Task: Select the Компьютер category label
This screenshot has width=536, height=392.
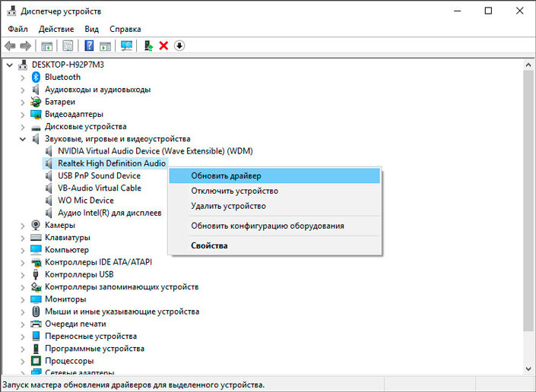Action: coord(67,250)
